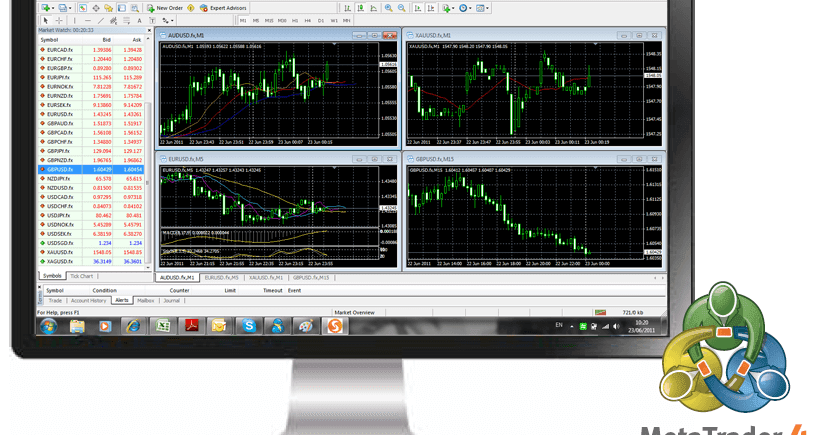This screenshot has height=435, width=827.
Task: Switch to bar chart icon
Action: 348,8
